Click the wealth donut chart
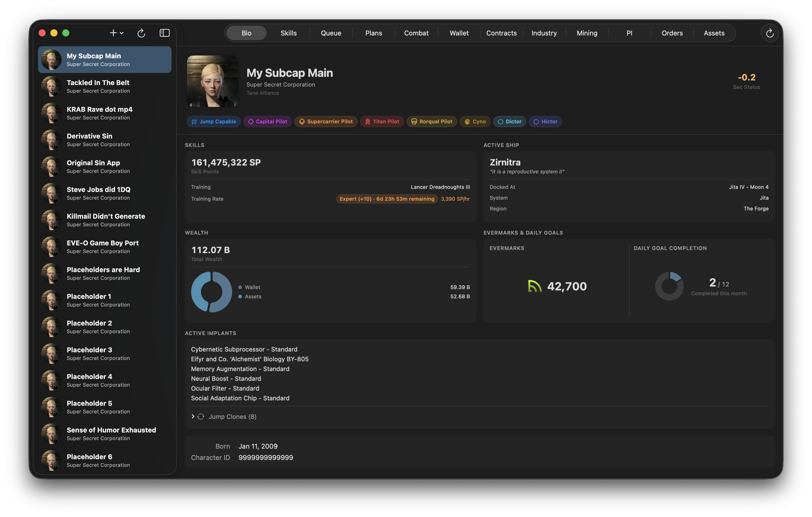This screenshot has height=517, width=812. 211,292
